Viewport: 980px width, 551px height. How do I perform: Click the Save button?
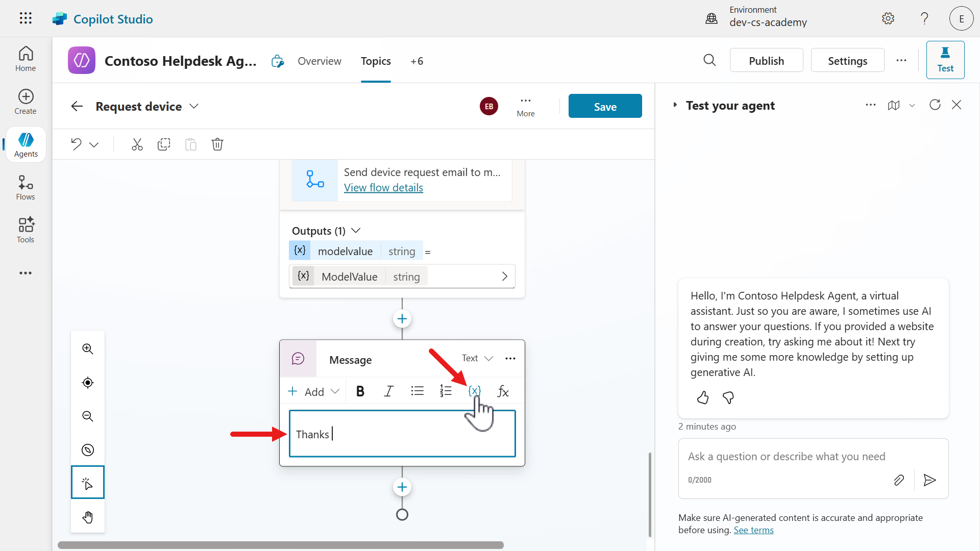click(605, 106)
